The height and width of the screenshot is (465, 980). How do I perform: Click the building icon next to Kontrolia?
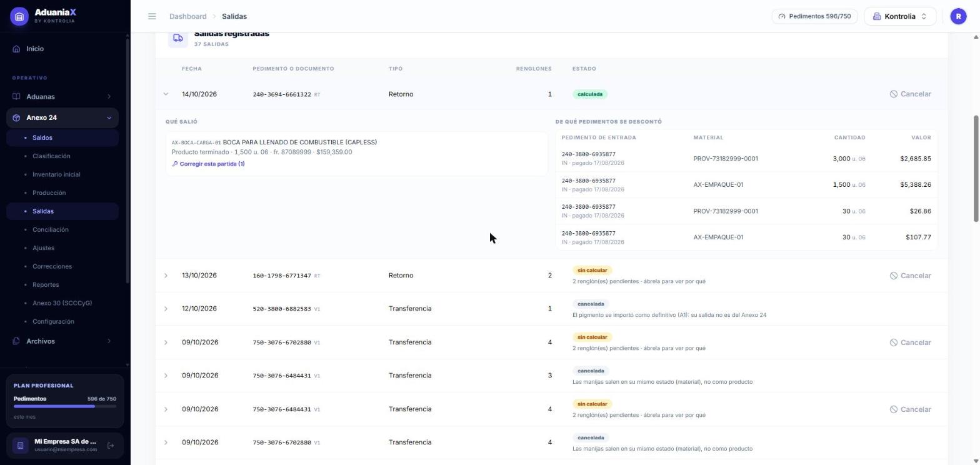pyautogui.click(x=876, y=16)
